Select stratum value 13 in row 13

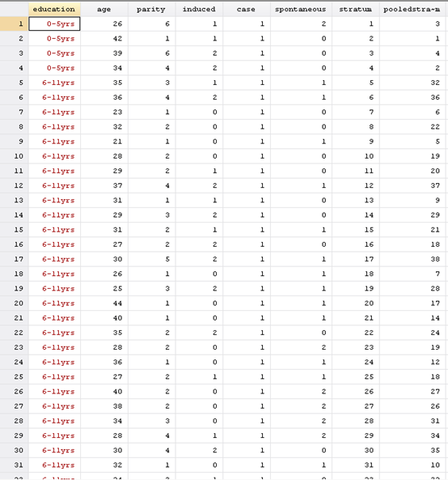356,200
